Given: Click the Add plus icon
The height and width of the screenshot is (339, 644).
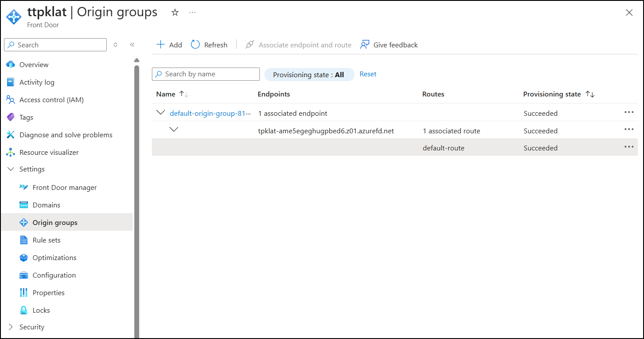Looking at the screenshot, I should pos(161,45).
